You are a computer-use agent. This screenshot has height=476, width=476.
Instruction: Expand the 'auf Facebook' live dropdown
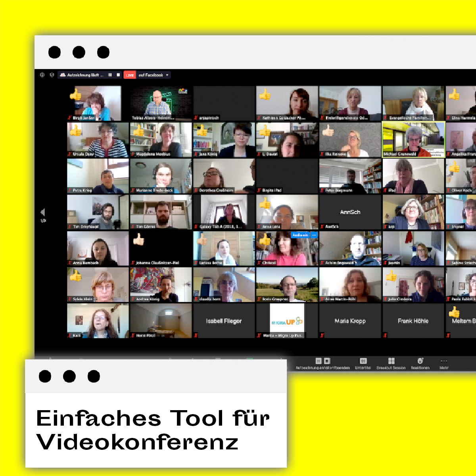167,75
